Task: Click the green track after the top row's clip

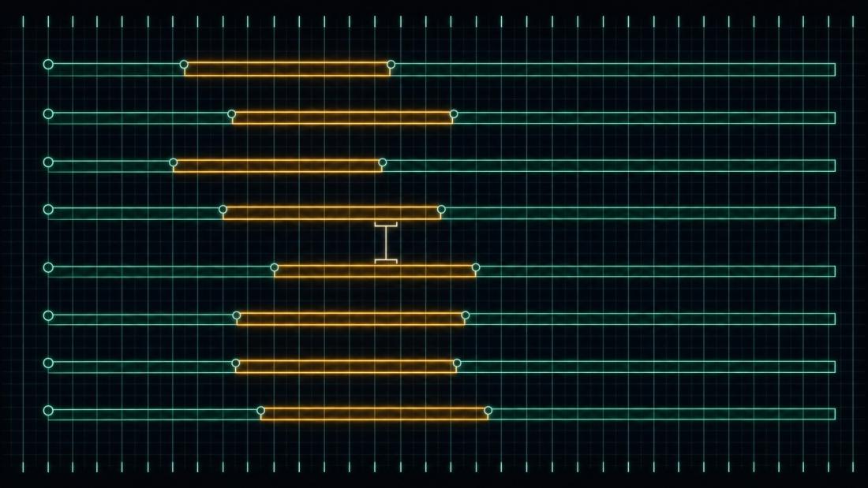Action: (613, 69)
